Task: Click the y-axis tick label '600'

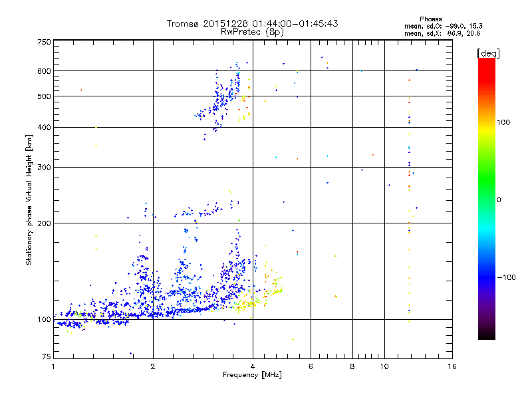Action: coord(44,71)
